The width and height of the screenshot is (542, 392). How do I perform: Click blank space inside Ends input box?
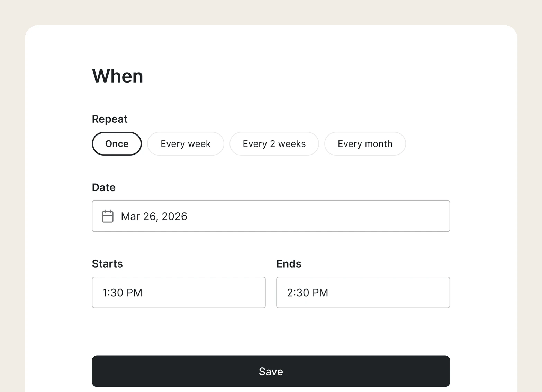point(389,292)
